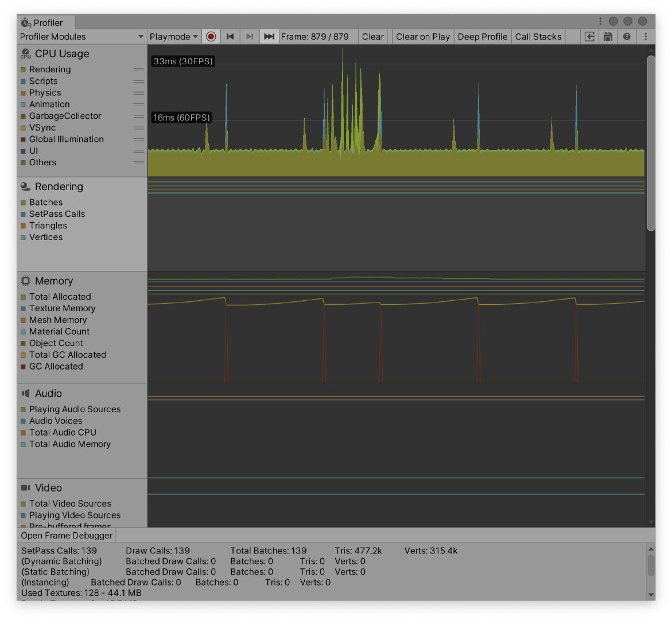This screenshot has width=672, height=620.
Task: Select the Total GC Allocated label
Action: click(67, 355)
